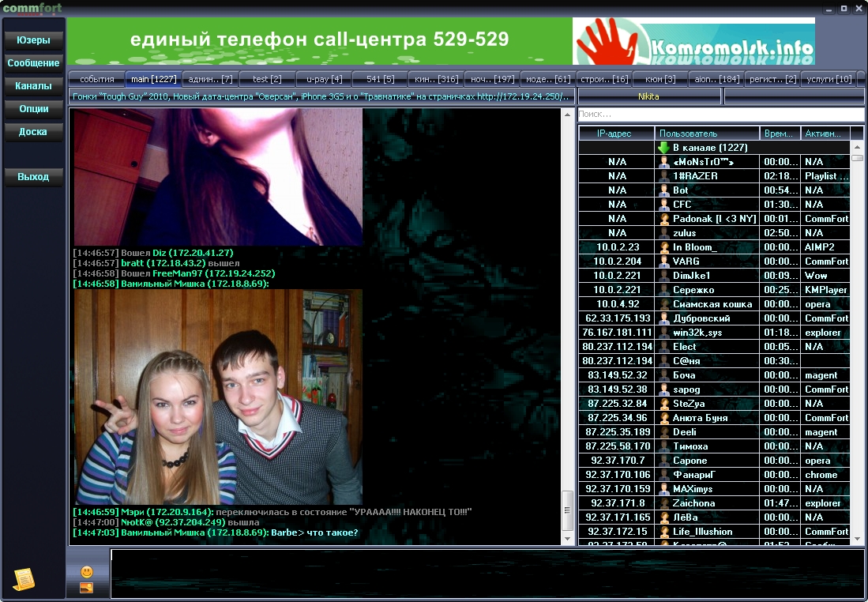Sort user list by Пользователь column
This screenshot has width=868, height=602.
707,134
